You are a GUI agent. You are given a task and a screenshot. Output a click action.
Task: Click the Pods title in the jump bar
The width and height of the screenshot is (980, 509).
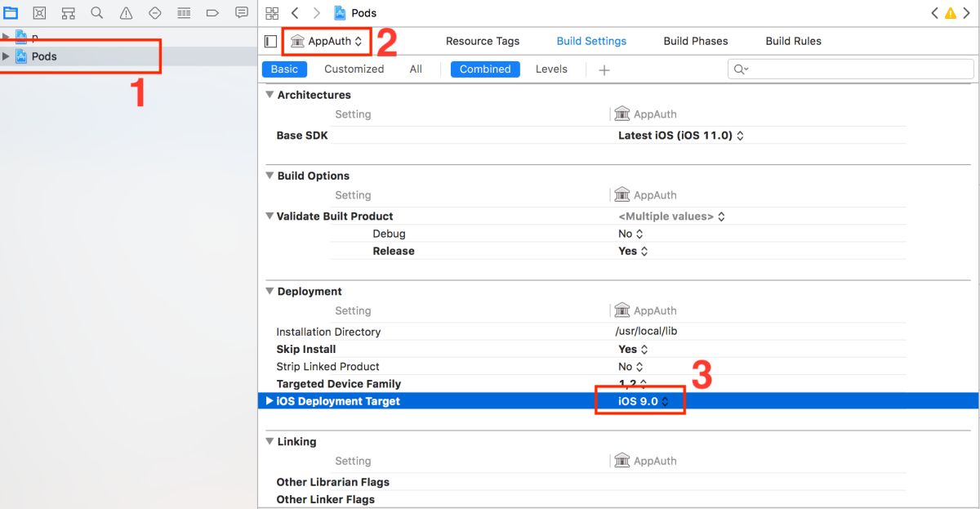pyautogui.click(x=364, y=13)
